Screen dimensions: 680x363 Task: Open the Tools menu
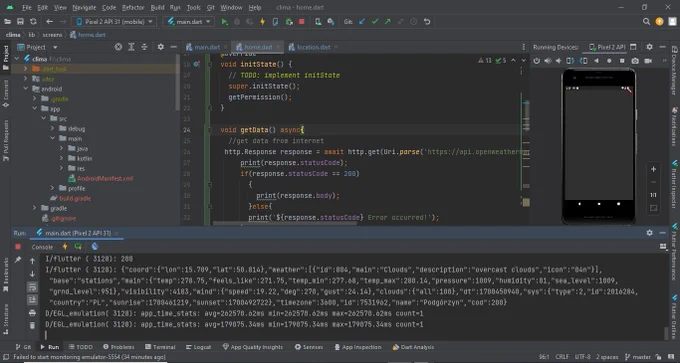coord(193,7)
